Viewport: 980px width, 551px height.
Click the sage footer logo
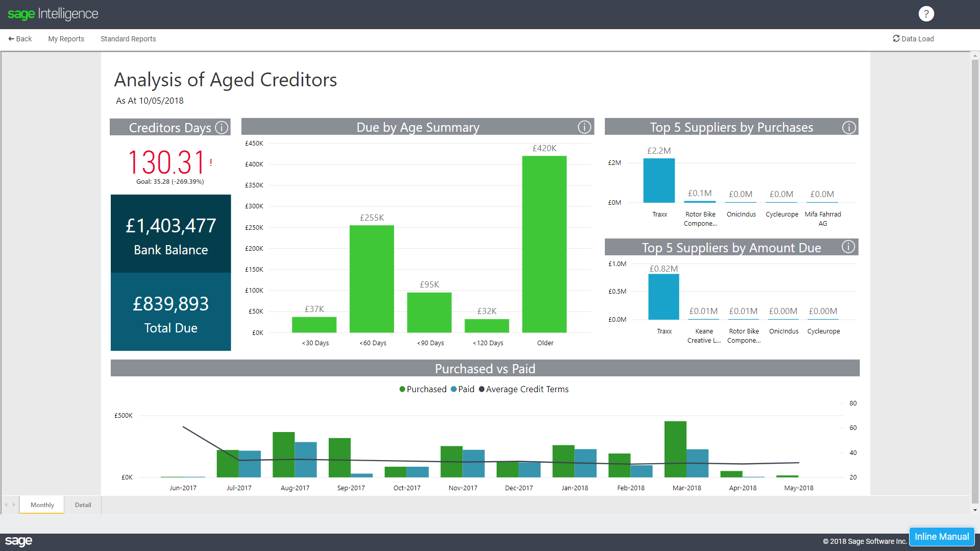(x=18, y=541)
